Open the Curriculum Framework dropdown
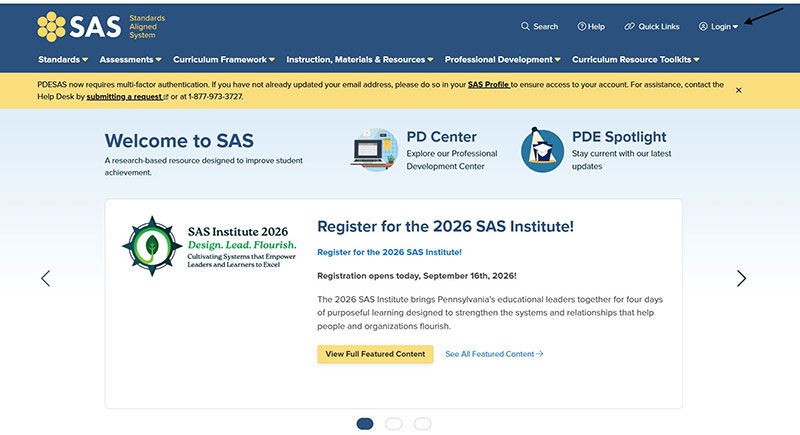The width and height of the screenshot is (800, 435). click(x=223, y=60)
